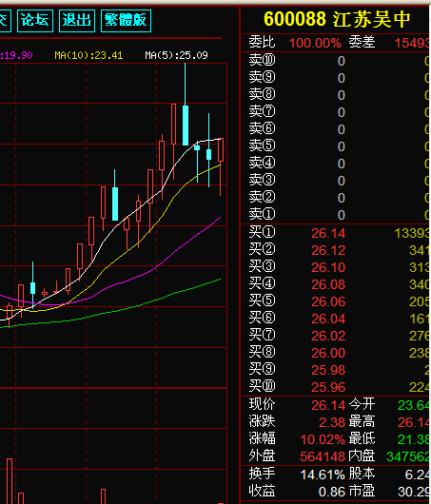
Task: Select the MA(5):25.09 indicator label
Action: [x=176, y=55]
